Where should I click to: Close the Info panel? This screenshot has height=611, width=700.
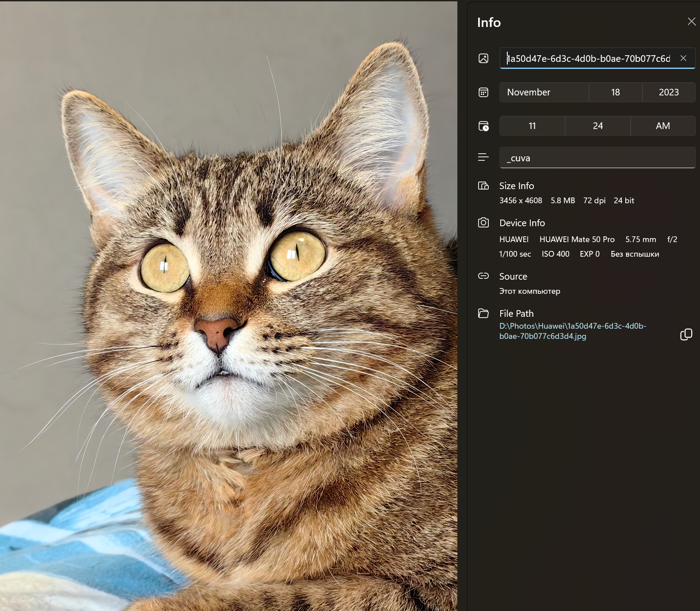692,22
